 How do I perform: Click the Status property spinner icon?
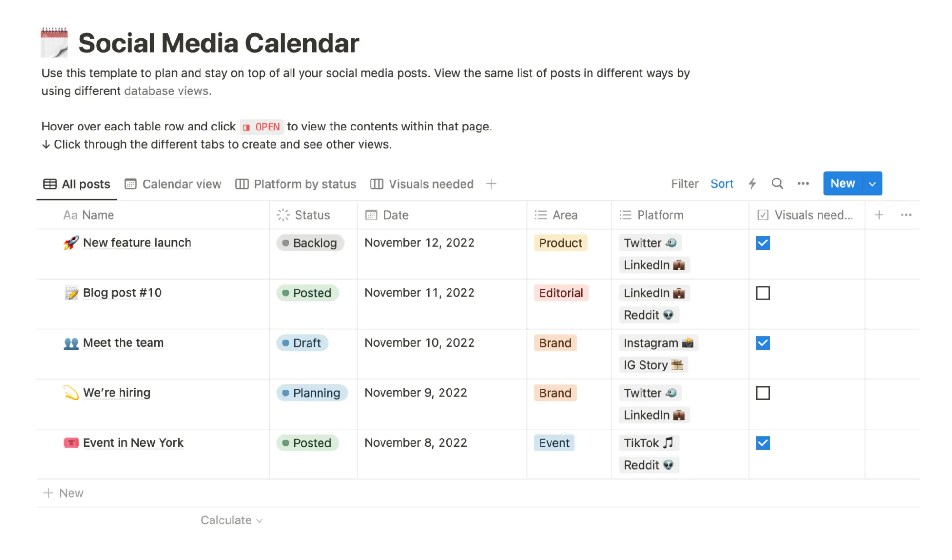coord(282,215)
